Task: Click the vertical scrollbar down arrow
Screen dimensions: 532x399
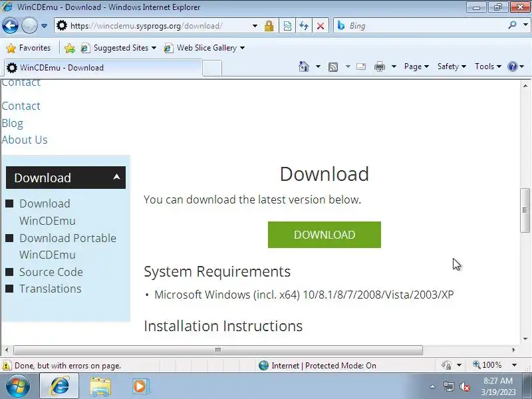Action: point(525,338)
